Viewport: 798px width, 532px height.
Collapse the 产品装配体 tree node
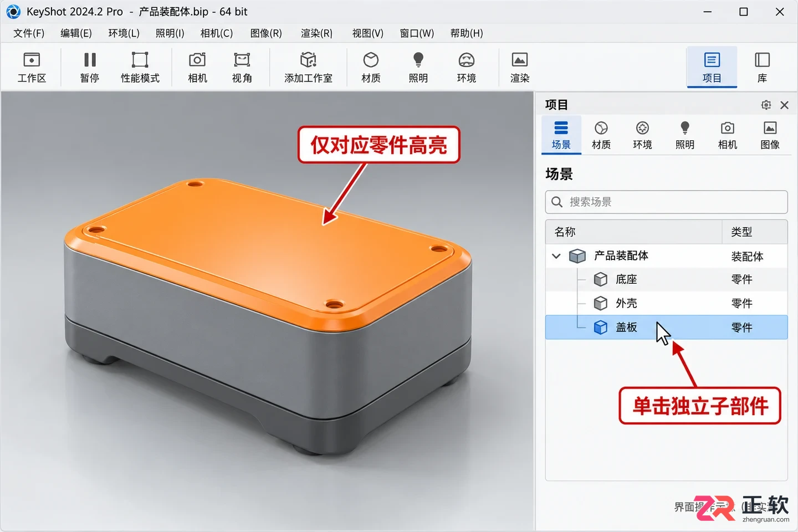coord(556,256)
